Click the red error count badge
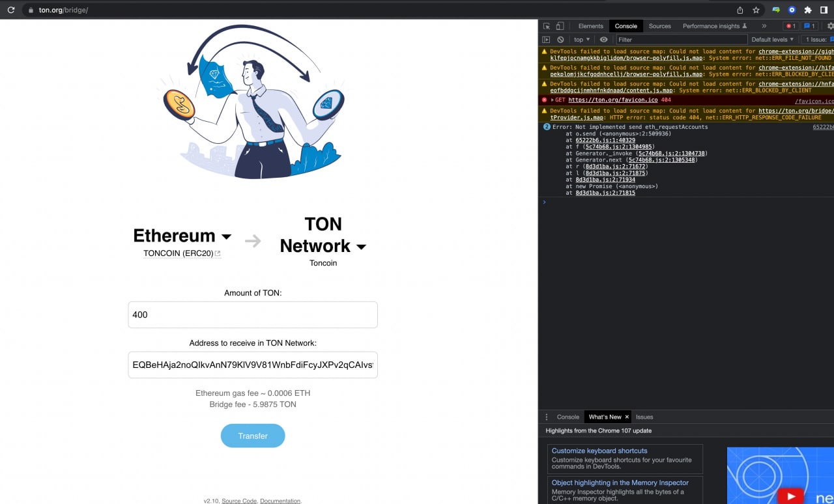 pos(790,26)
